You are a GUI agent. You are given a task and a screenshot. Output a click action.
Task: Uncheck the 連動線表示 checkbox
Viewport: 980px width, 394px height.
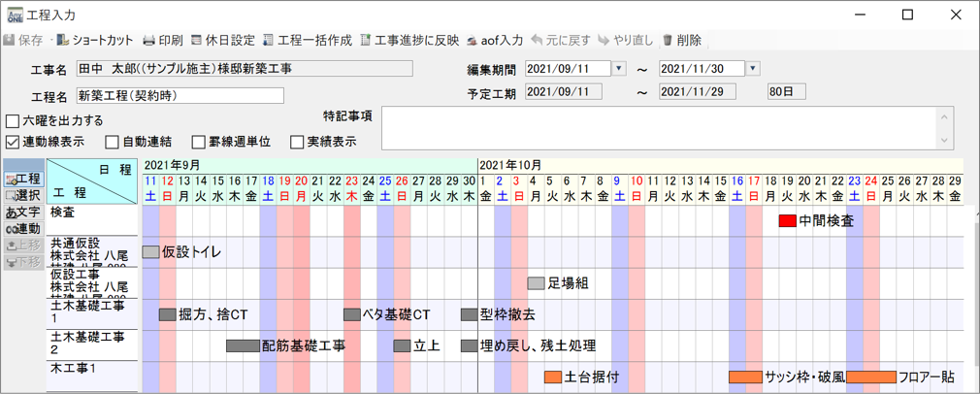pos(12,142)
